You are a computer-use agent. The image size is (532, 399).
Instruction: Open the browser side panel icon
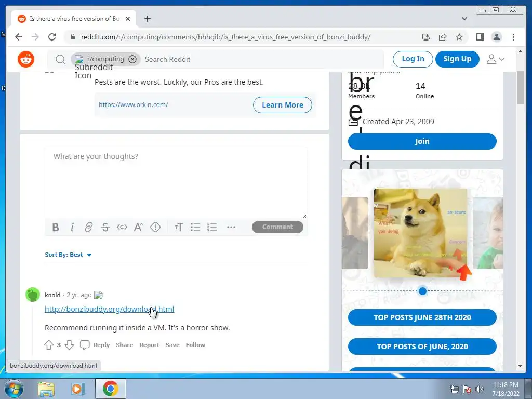[480, 37]
